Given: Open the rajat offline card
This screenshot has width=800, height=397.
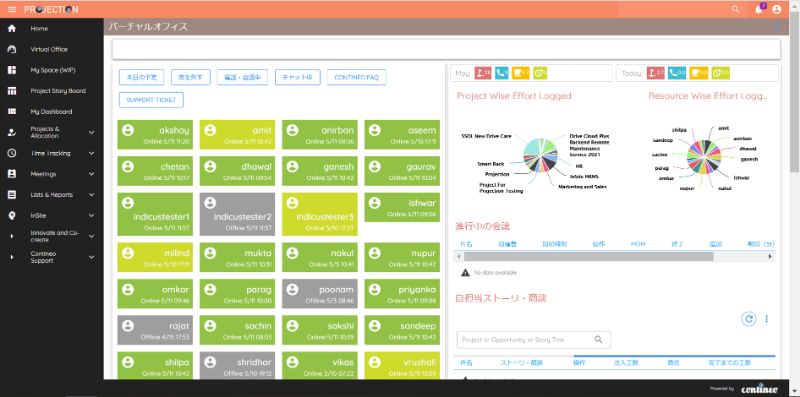Looking at the screenshot, I should tap(155, 330).
